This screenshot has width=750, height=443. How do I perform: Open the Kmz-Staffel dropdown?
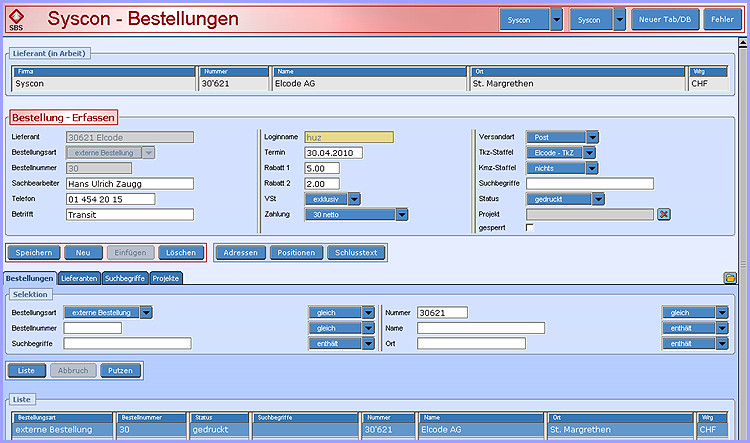[592, 168]
